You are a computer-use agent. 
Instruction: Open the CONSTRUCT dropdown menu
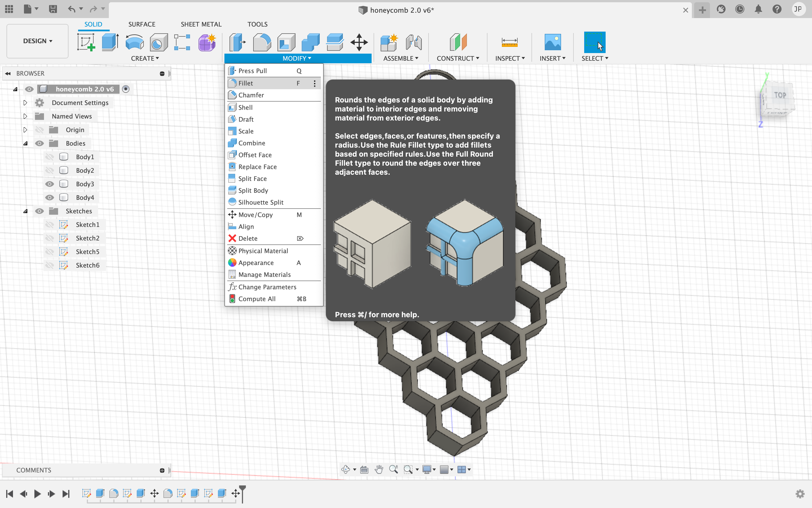[458, 58]
